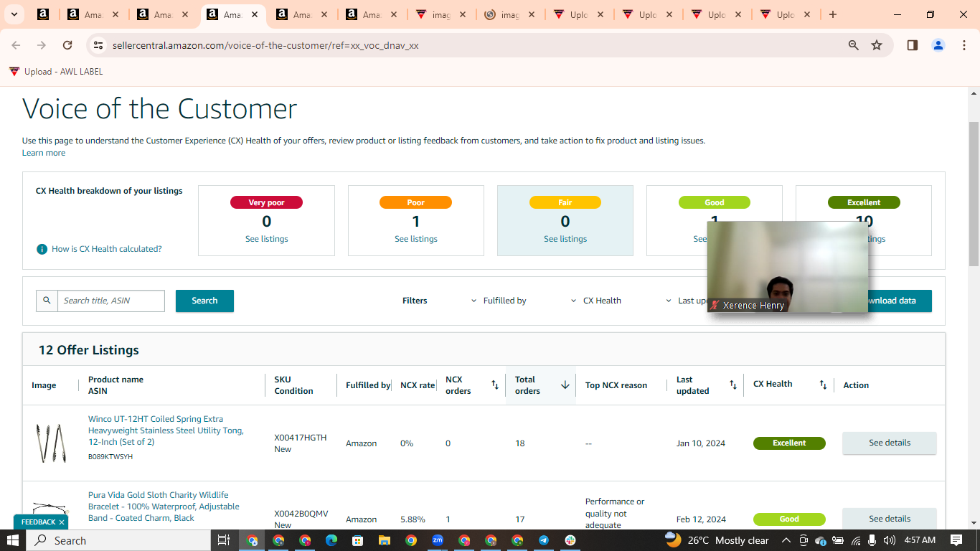Viewport: 980px width, 551px height.
Task: Open total orders value 17 for Pura Vida bracelet
Action: tap(520, 519)
